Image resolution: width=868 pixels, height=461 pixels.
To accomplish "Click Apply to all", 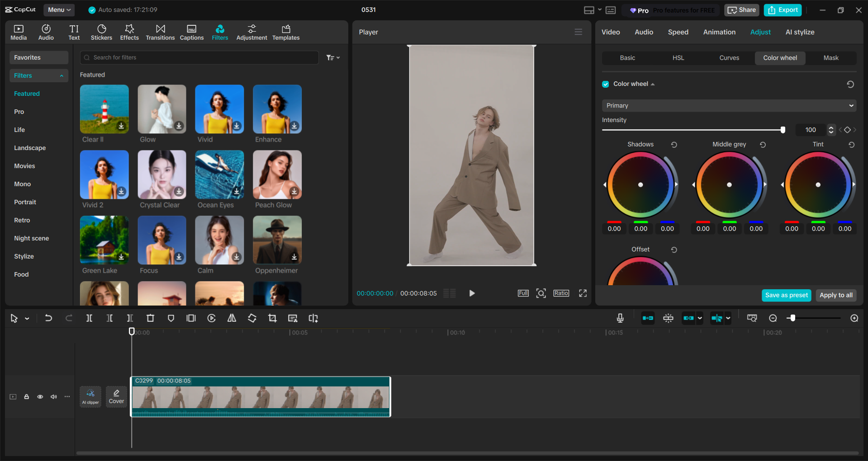I will pos(835,295).
